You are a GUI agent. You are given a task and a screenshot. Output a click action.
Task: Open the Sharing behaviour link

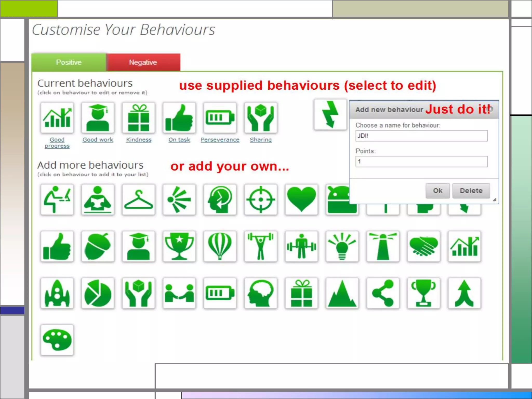(x=261, y=140)
